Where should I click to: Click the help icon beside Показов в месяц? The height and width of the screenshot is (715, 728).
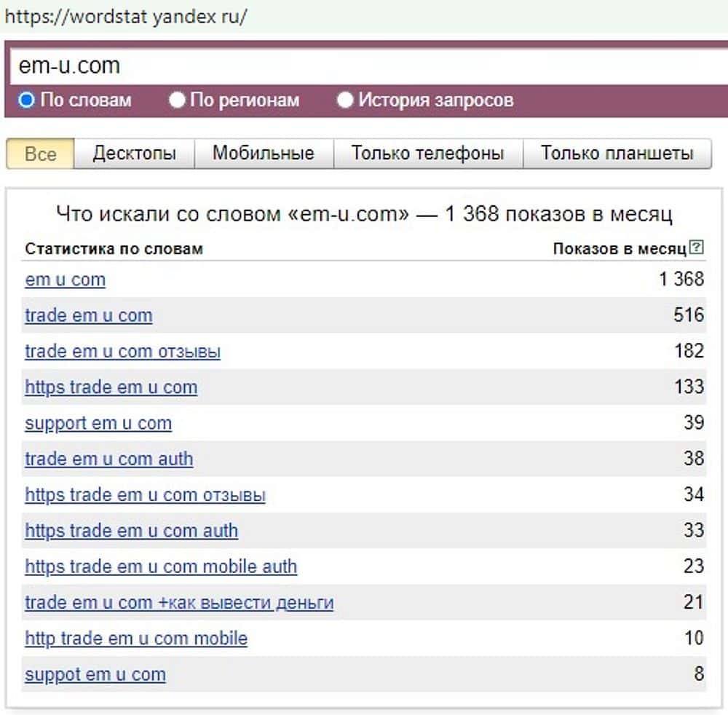(696, 247)
